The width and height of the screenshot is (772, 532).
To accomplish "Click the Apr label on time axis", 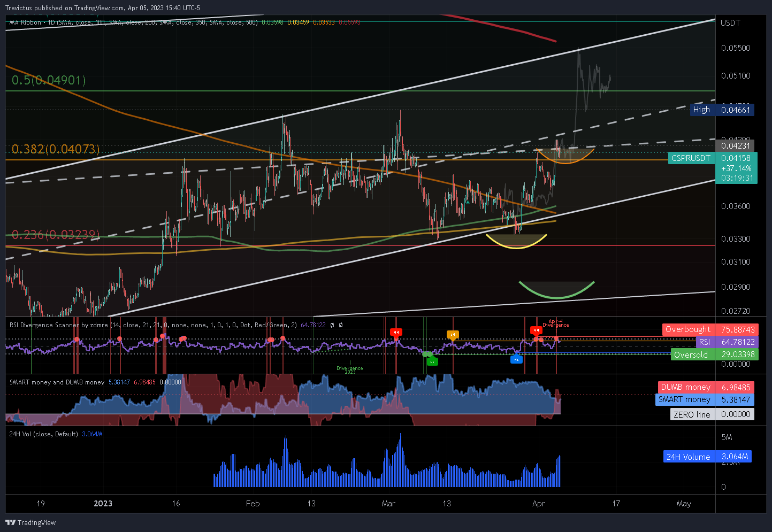I will pos(539,504).
